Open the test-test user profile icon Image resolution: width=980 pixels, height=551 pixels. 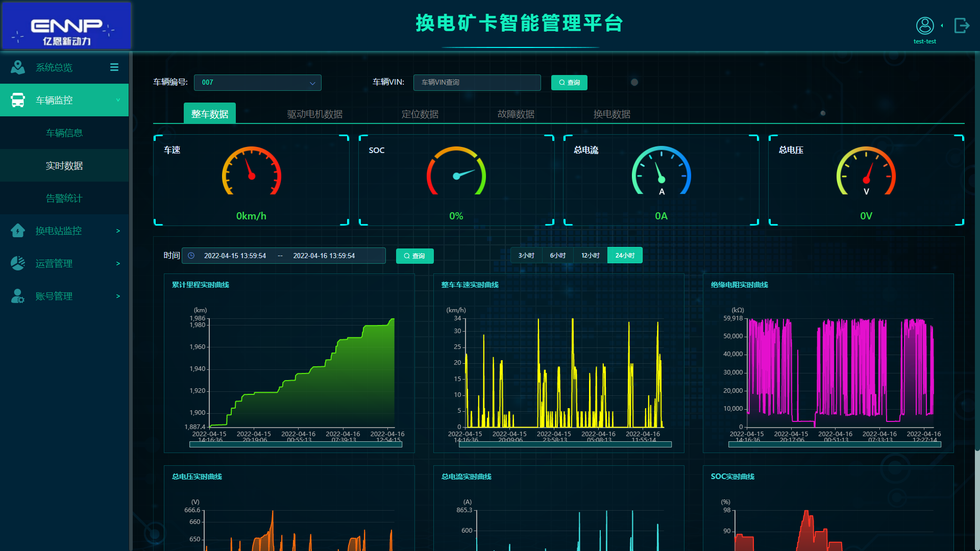(925, 26)
